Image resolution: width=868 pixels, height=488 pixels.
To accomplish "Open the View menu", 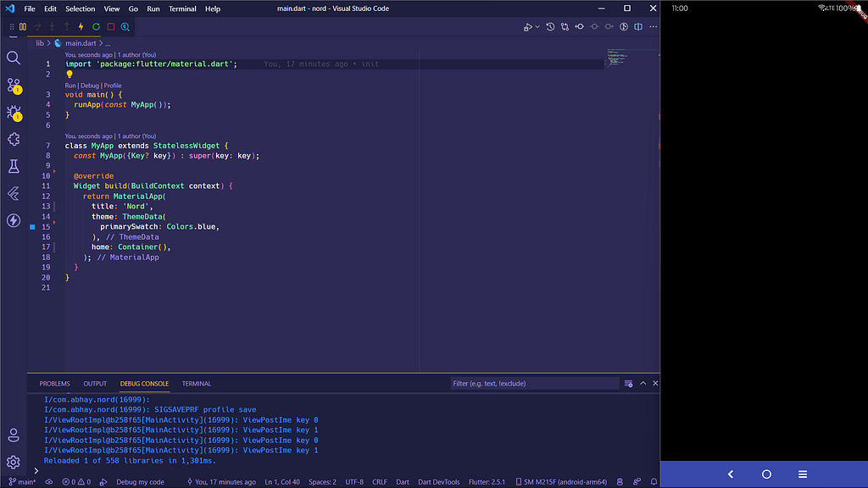I will point(112,8).
